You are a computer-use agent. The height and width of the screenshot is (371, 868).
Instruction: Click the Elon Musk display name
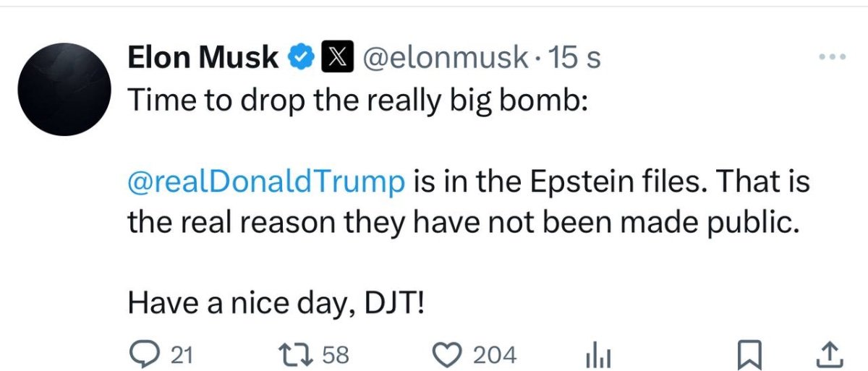point(203,58)
